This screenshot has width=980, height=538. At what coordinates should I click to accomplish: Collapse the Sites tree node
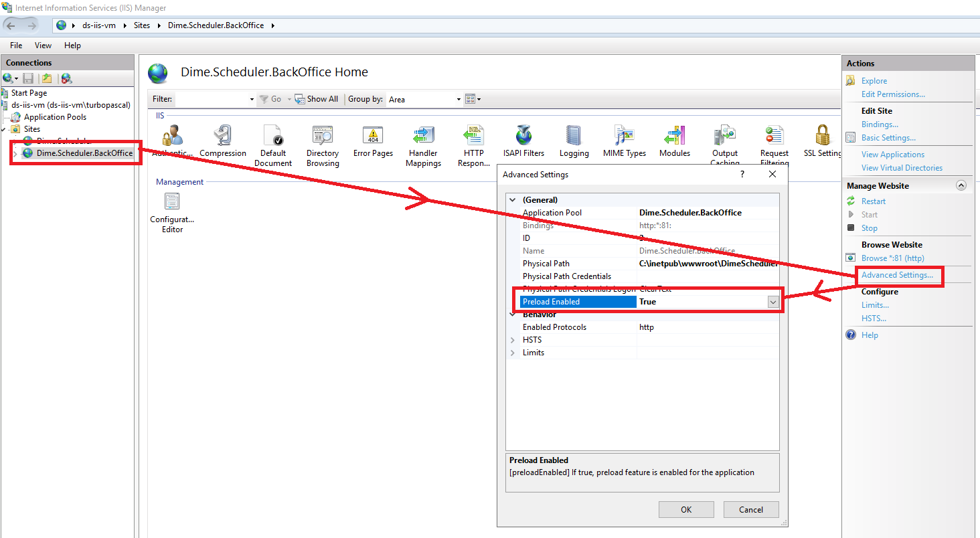coord(5,129)
